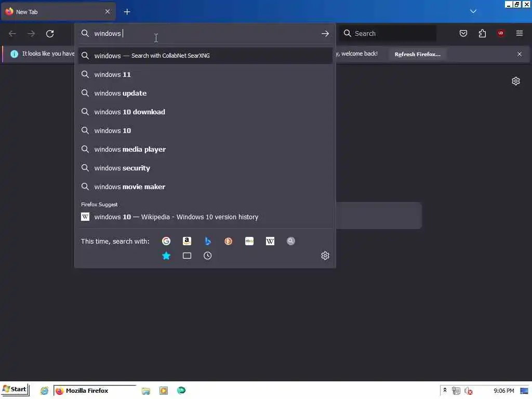Open media player taskbar icon
Screen dimensions: 532x399
[164, 391]
